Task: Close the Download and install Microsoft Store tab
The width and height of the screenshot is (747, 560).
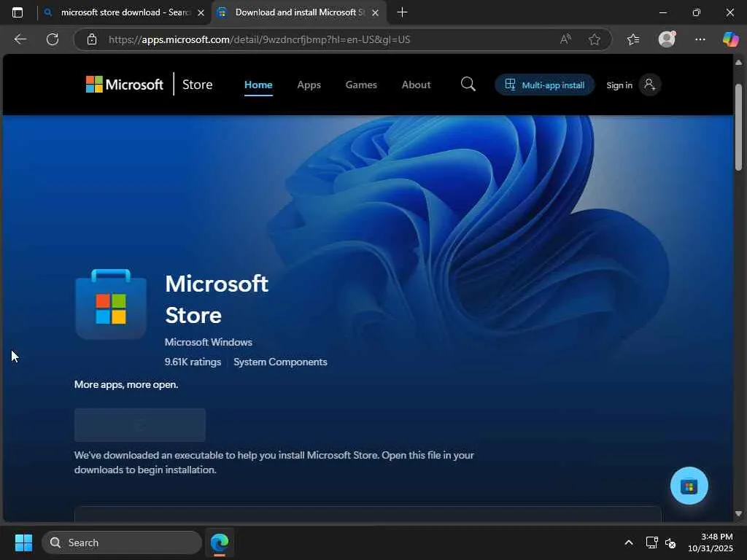Action: click(376, 13)
